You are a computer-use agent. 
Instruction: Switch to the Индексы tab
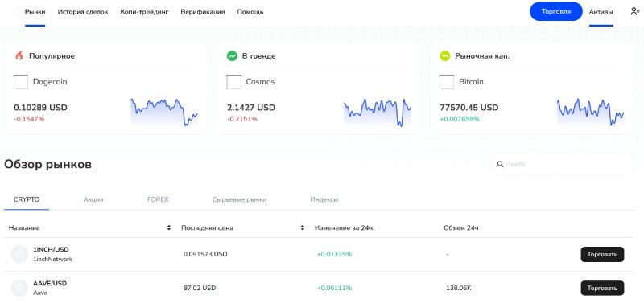pyautogui.click(x=324, y=199)
